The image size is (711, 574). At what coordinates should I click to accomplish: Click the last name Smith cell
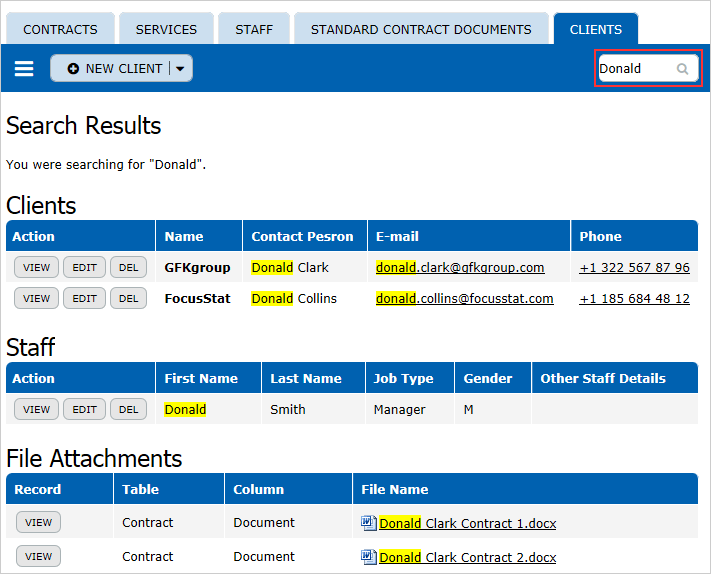pos(287,409)
